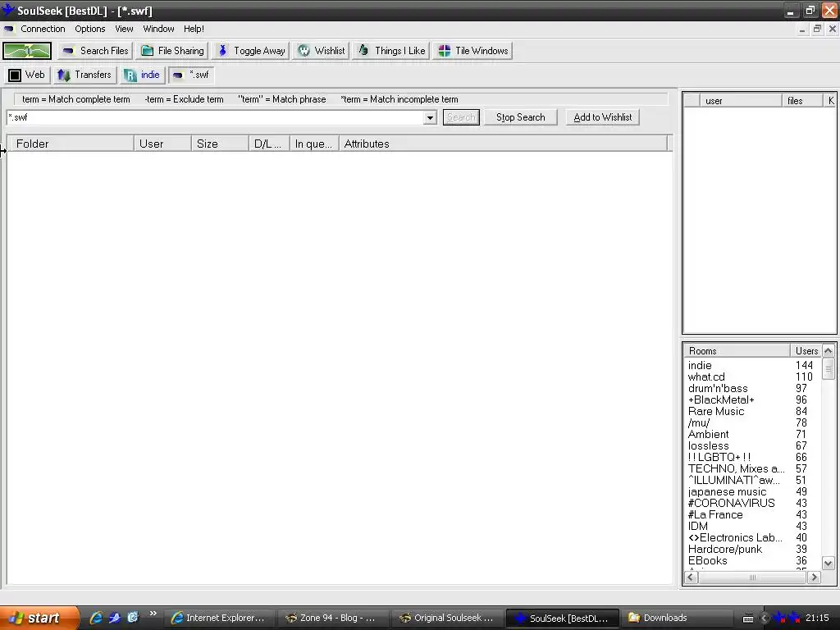Click the user column header in user list
This screenshot has height=630, width=840.
[x=741, y=101]
